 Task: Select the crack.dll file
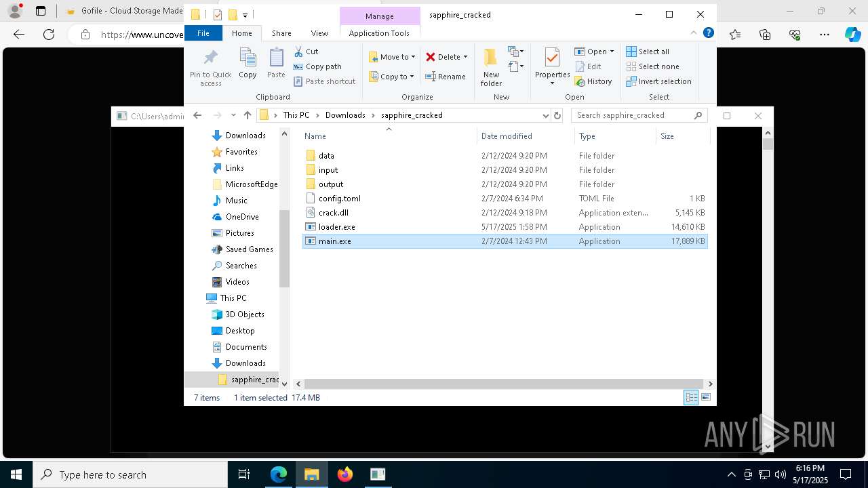(x=505, y=213)
